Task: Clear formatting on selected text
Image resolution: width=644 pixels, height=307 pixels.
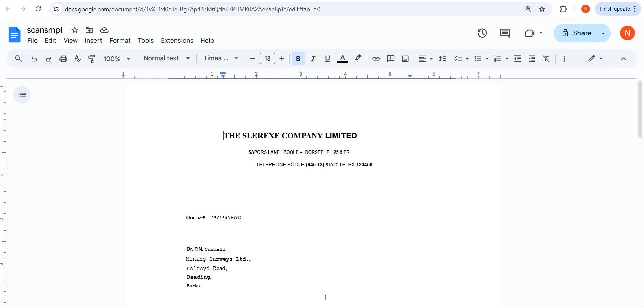Action: click(546, 58)
